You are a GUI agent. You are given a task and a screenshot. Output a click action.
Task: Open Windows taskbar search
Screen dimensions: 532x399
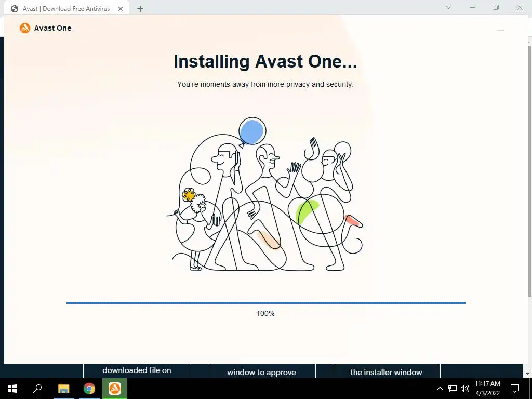(37, 389)
